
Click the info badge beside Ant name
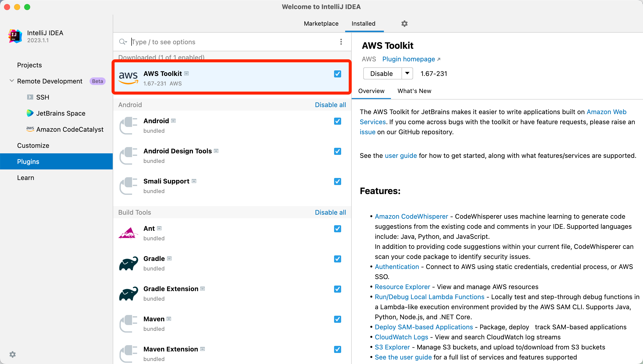tap(159, 228)
